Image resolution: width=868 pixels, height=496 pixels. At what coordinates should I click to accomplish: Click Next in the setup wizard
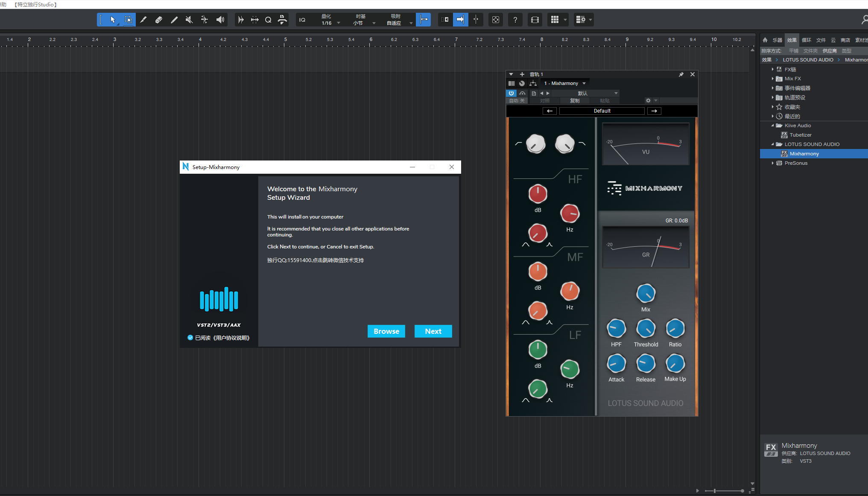(x=433, y=331)
